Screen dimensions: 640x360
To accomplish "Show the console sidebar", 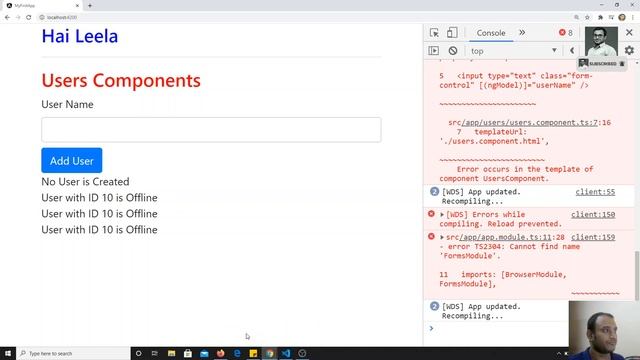I will pyautogui.click(x=433, y=51).
